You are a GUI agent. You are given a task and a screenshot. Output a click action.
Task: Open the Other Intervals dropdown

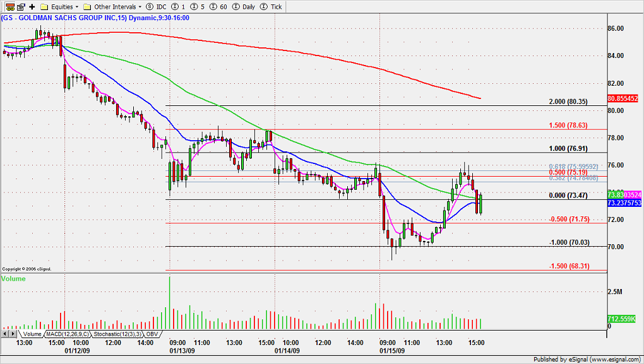[112, 6]
